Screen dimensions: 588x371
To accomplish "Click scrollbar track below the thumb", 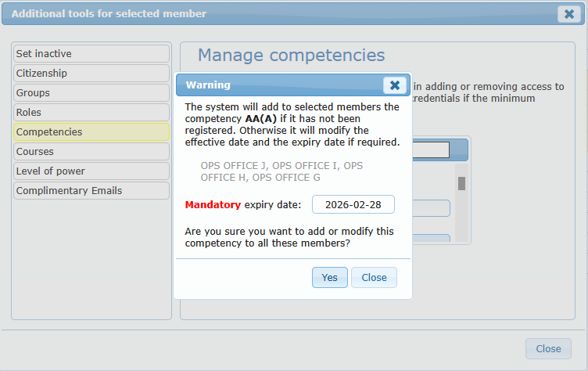I will (461, 219).
